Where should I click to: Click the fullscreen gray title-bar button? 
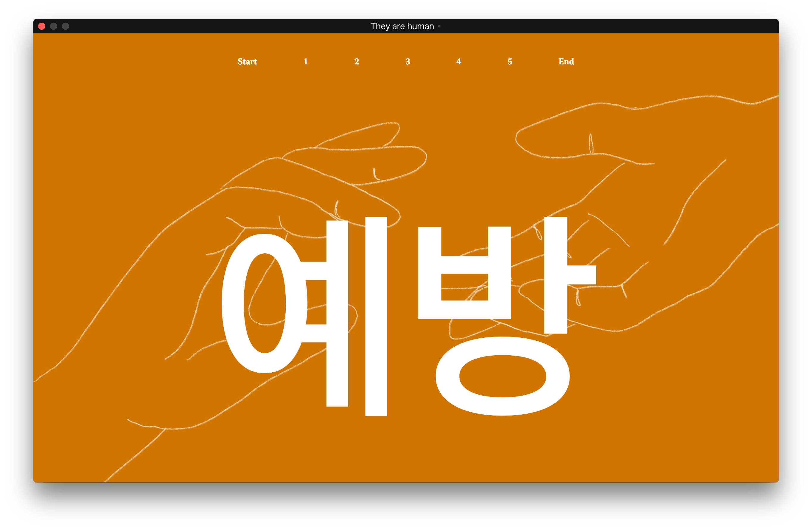(66, 26)
